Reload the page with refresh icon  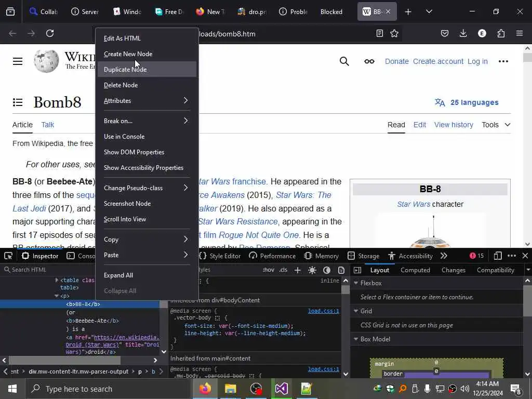[50, 33]
